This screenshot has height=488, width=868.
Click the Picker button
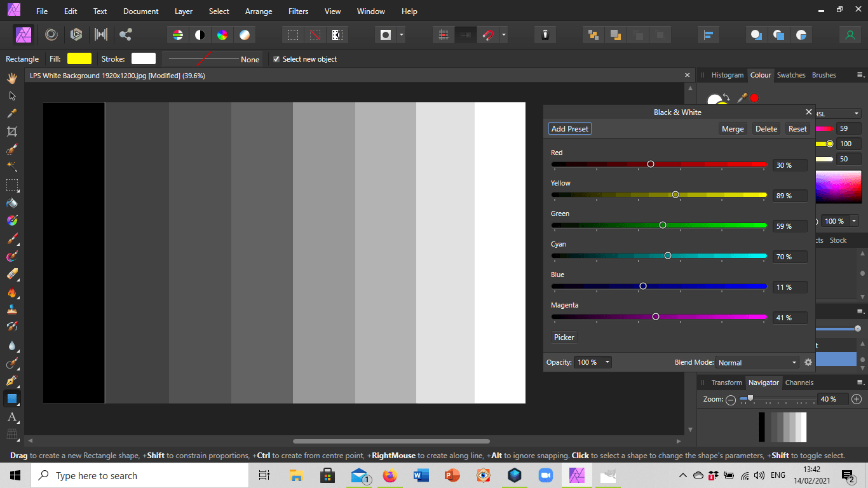tap(564, 337)
